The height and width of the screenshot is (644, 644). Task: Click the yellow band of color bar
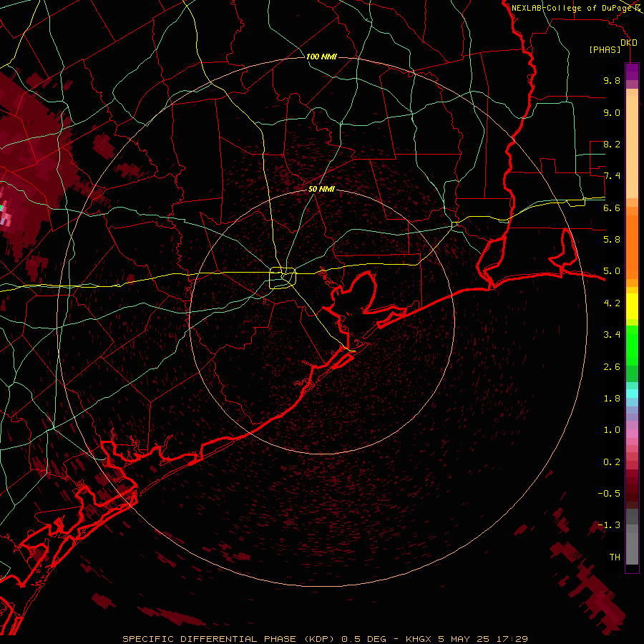[632, 306]
